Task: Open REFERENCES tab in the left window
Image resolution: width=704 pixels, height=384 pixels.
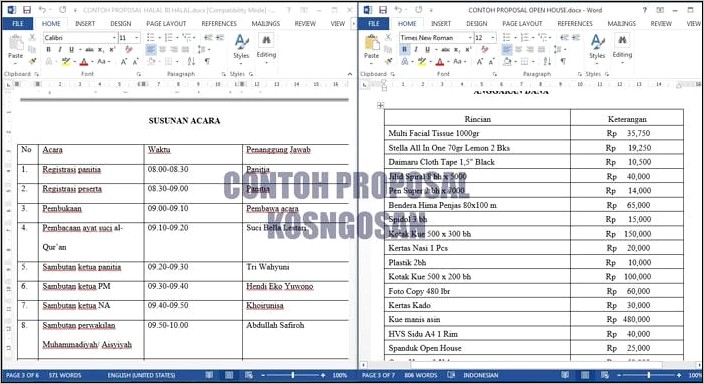Action: pyautogui.click(x=219, y=23)
